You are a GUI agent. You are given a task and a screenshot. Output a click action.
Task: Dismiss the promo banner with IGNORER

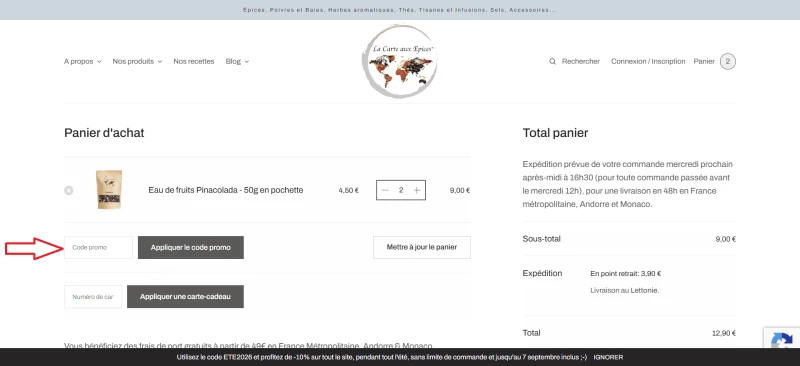click(608, 357)
